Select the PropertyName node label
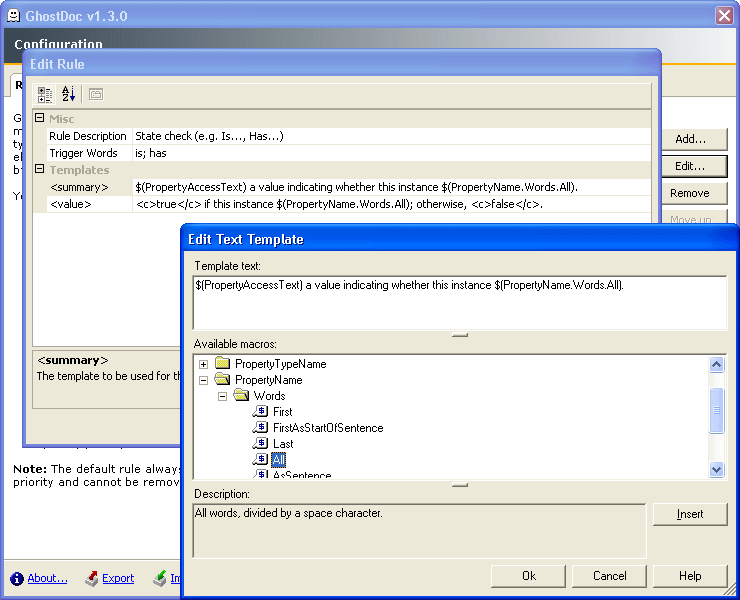 269,380
